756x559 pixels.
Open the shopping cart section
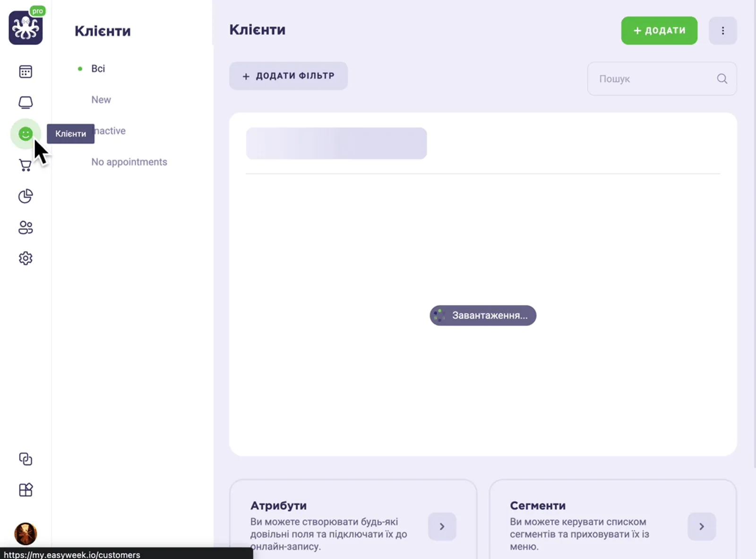tap(26, 165)
